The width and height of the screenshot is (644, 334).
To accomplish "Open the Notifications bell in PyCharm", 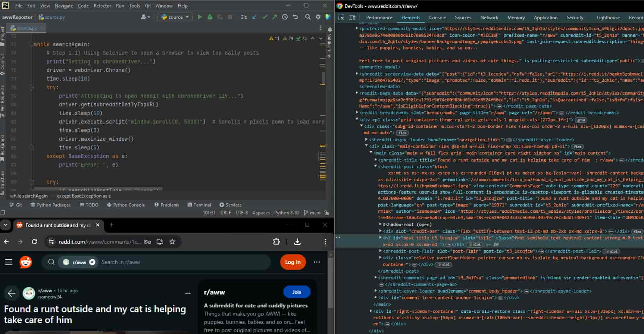I will [330, 29].
